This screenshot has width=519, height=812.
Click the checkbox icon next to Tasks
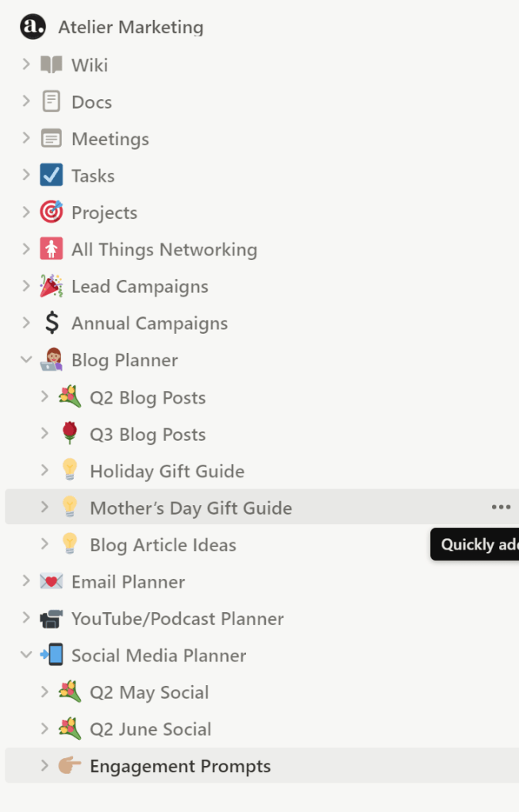pos(50,174)
